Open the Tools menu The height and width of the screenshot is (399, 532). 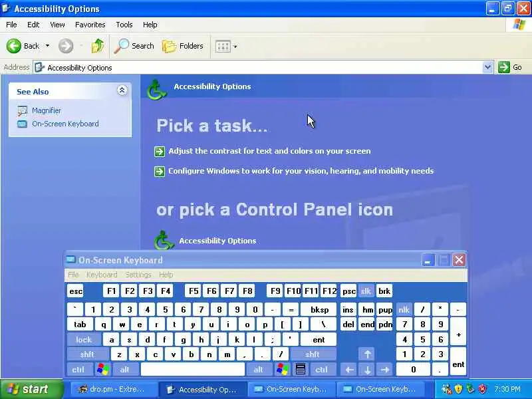124,25
